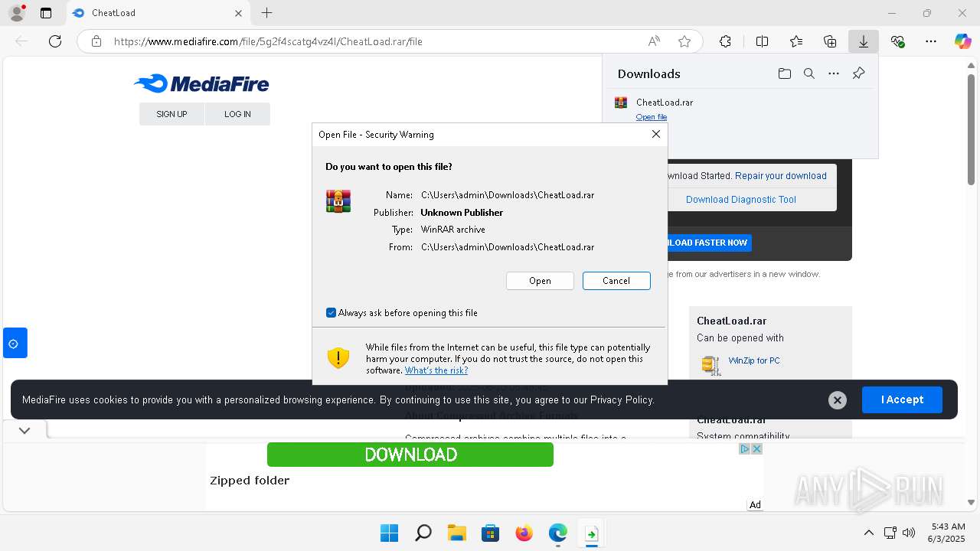Click the taskbar clock showing 5:43 AM
980x551 pixels.
point(948,533)
